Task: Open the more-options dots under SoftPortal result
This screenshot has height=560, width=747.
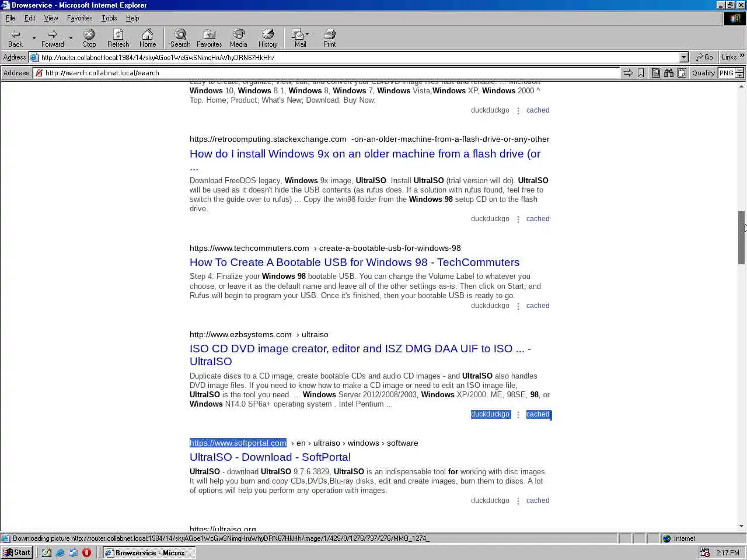Action: click(x=518, y=501)
